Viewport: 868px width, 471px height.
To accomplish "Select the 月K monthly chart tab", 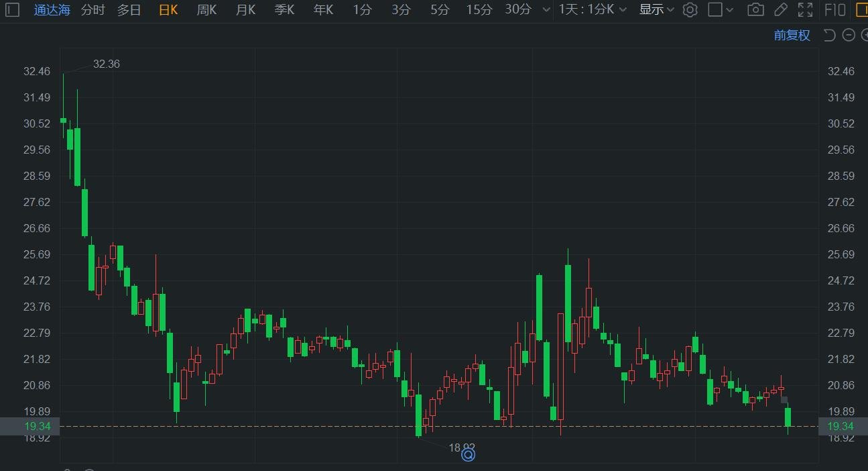I will (x=245, y=9).
